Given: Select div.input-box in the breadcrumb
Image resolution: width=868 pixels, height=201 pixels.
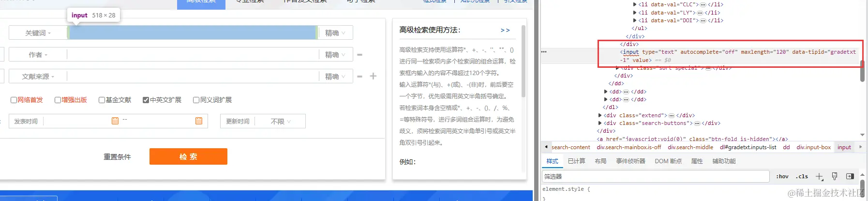Looking at the screenshot, I should coord(813,147).
